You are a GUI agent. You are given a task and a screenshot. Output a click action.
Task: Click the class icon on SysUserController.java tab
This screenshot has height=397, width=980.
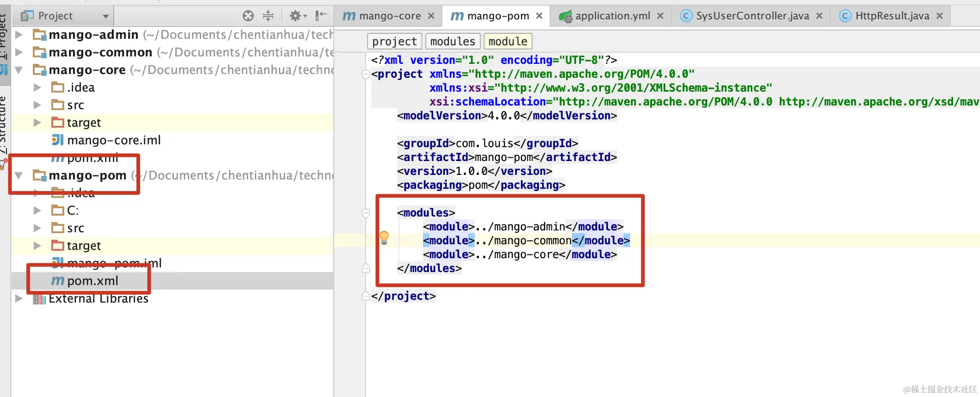point(686,16)
